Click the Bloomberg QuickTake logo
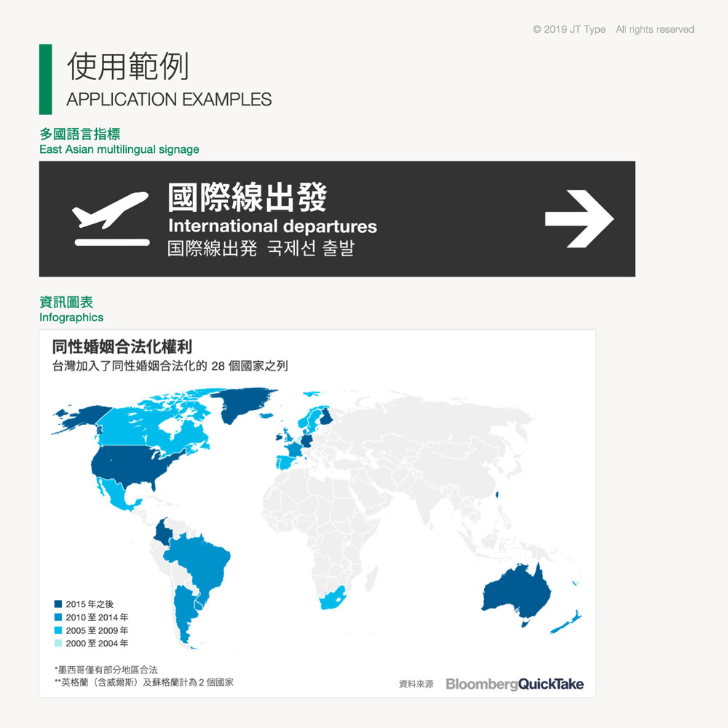This screenshot has width=728, height=728. click(x=515, y=684)
